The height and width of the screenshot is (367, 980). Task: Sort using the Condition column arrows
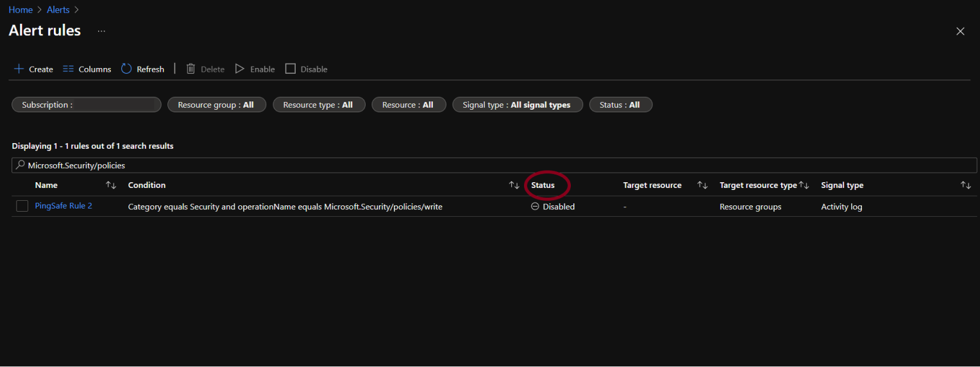click(x=514, y=185)
